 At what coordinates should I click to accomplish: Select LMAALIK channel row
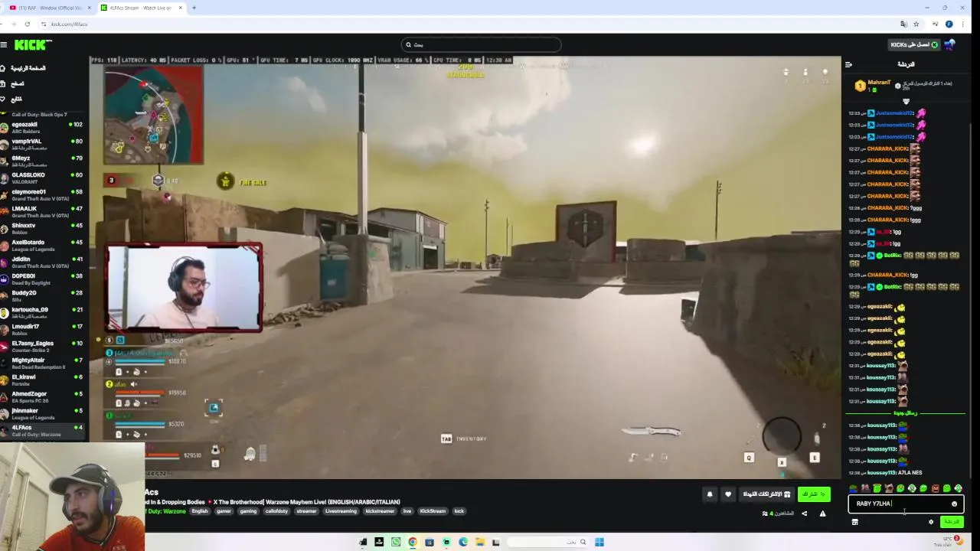pos(42,212)
